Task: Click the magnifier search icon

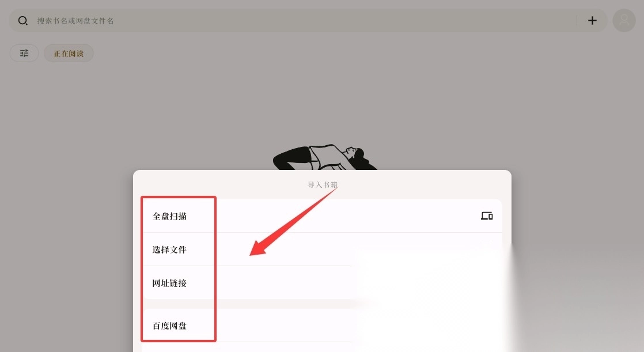Action: (23, 21)
